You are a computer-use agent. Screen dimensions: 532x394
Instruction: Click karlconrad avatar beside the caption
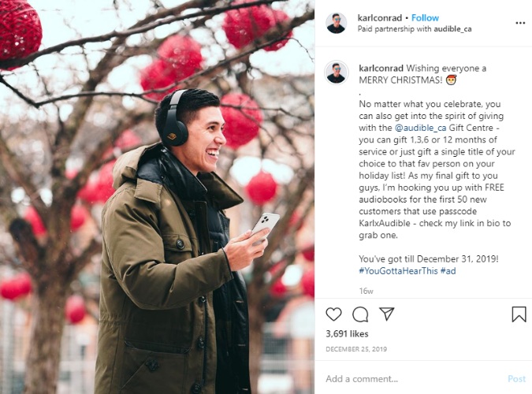point(337,72)
